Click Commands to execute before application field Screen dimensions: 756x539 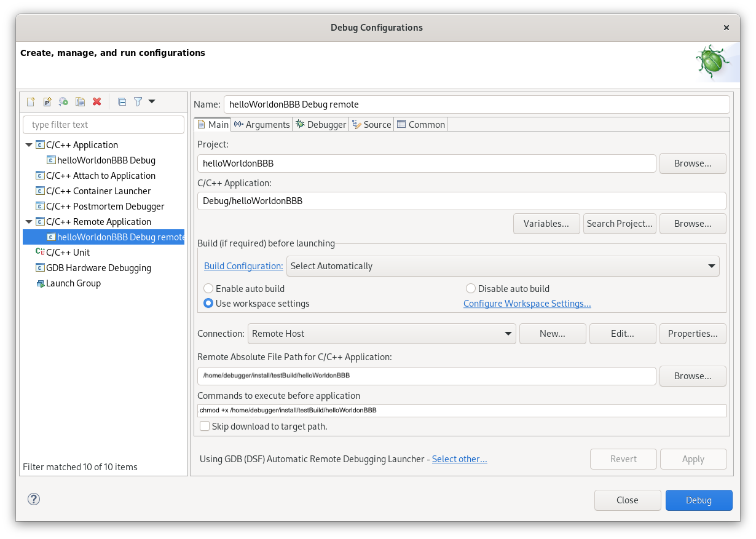click(462, 411)
